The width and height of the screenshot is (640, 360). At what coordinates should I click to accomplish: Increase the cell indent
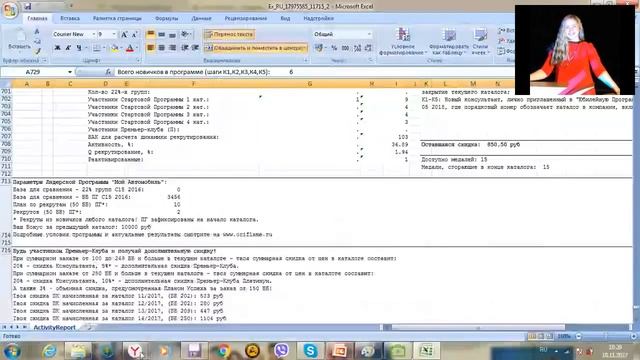(196, 48)
